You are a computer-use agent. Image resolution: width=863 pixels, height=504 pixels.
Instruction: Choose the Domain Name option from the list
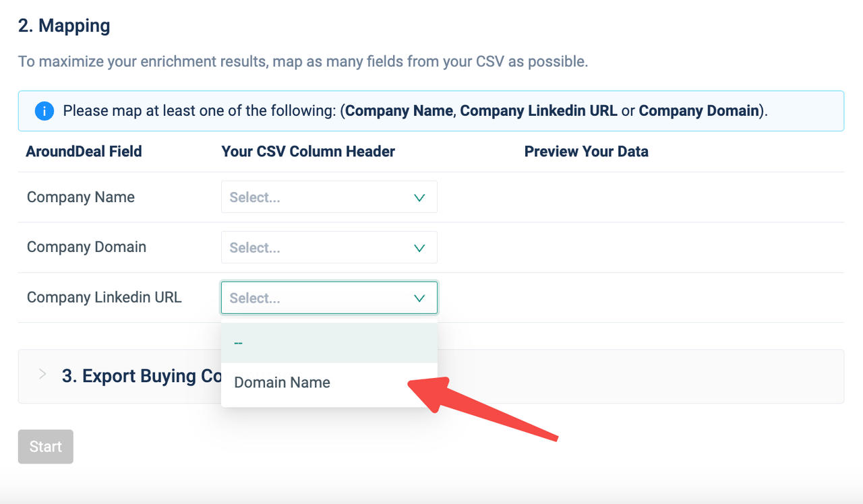tap(282, 383)
